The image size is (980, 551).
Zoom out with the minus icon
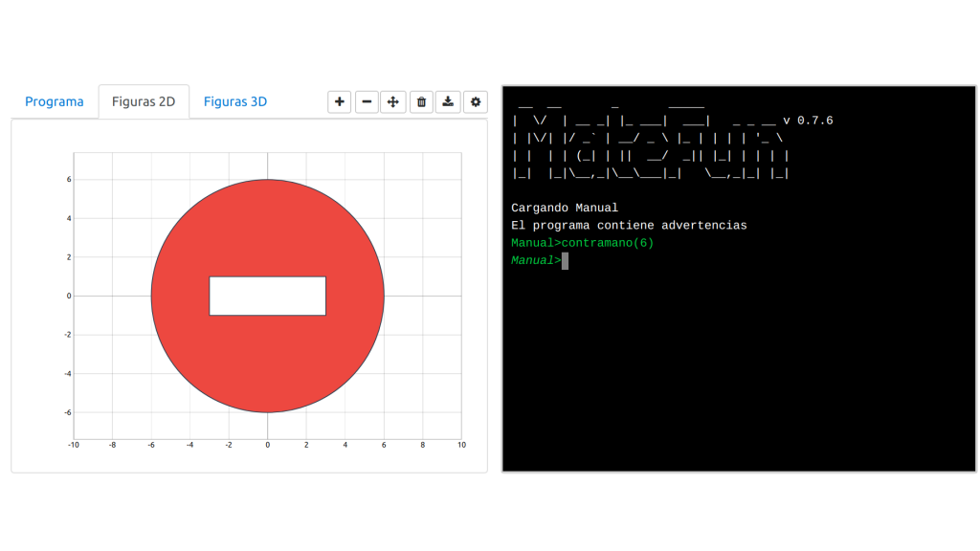tap(367, 101)
